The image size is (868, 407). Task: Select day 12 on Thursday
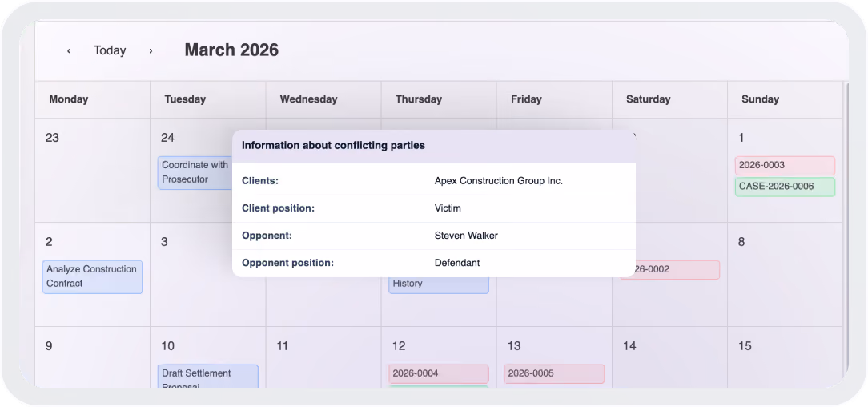pyautogui.click(x=399, y=346)
